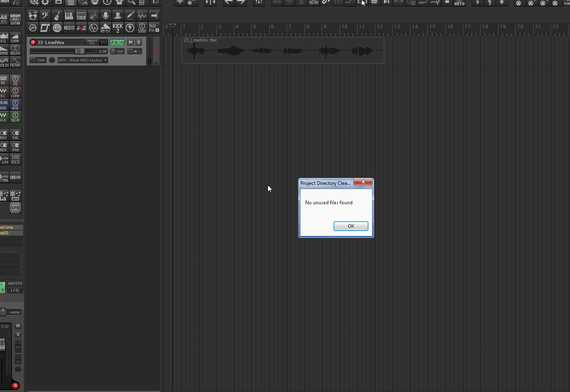Screen dimensions: 570x392
Task: Select the microphone icon
Action: click(106, 16)
